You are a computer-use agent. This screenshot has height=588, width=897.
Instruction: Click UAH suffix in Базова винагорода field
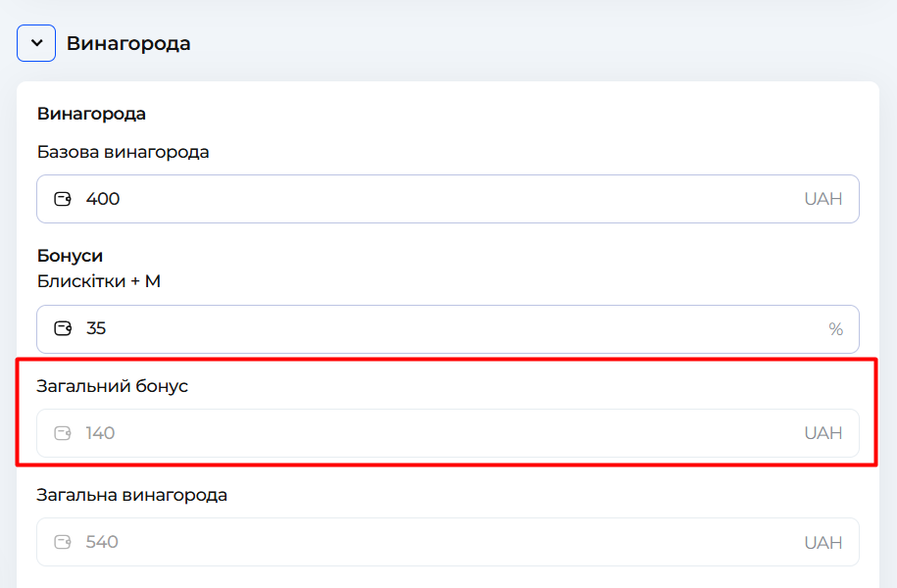click(823, 199)
